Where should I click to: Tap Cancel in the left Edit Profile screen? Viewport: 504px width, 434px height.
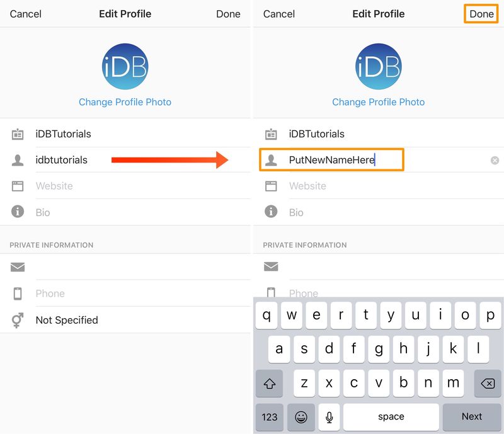25,14
